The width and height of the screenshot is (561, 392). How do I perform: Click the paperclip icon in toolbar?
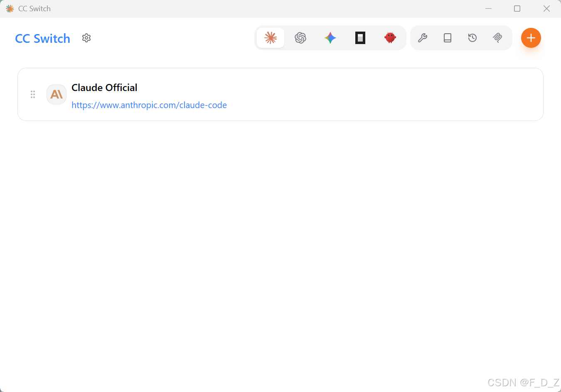click(497, 38)
